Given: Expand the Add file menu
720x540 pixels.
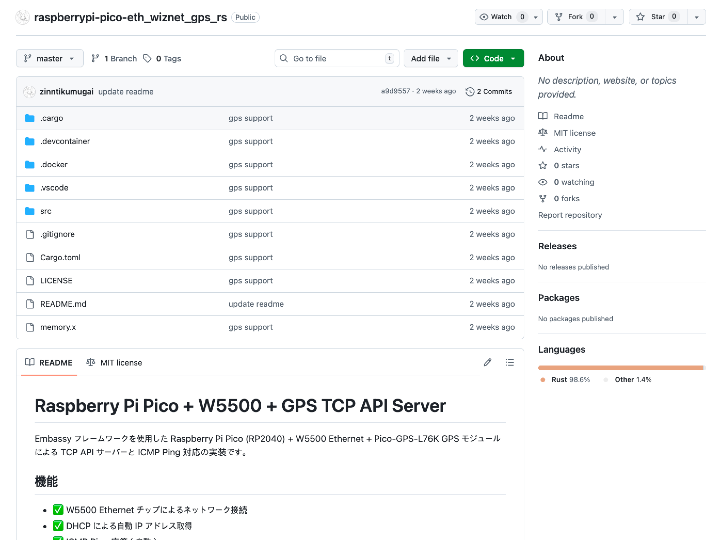Looking at the screenshot, I should click(431, 58).
